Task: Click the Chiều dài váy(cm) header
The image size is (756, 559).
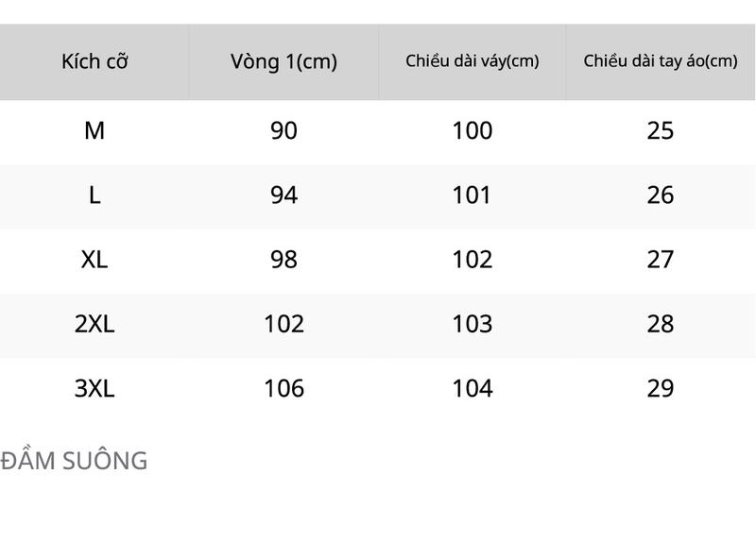Action: coord(472,61)
